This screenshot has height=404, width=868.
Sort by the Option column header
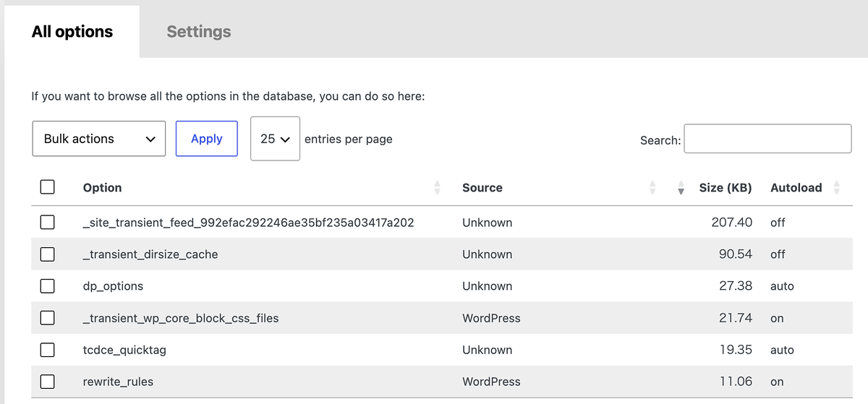(x=102, y=188)
